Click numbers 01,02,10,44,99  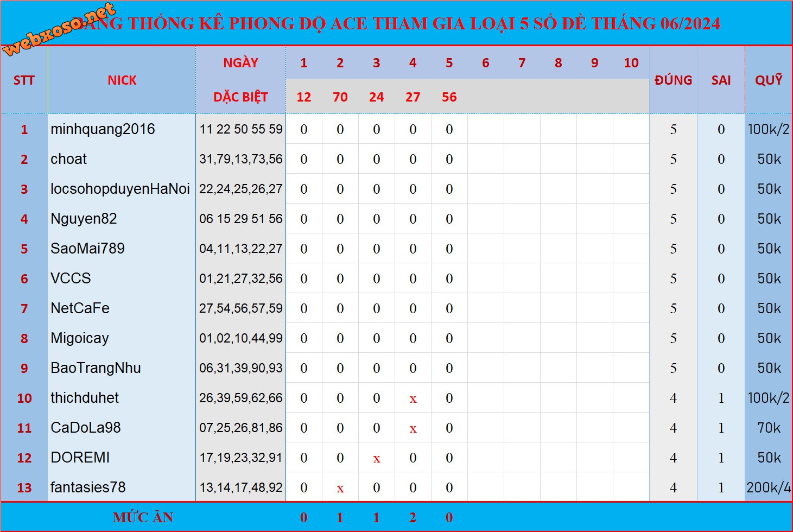point(241,338)
